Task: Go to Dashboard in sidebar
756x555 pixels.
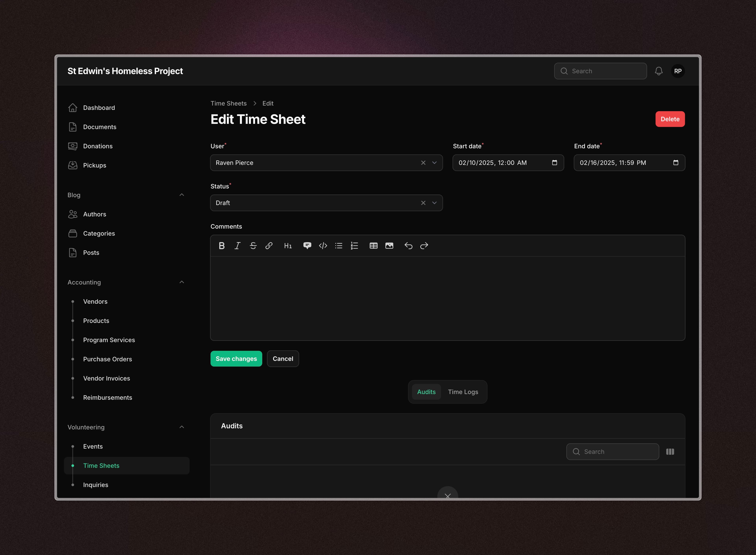Action: 127,108
